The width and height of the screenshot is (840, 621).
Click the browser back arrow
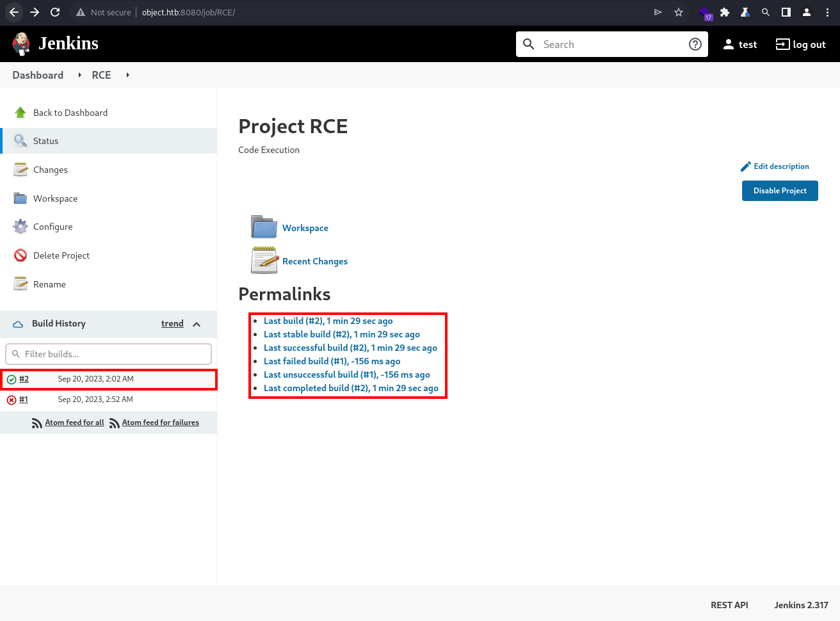(14, 12)
